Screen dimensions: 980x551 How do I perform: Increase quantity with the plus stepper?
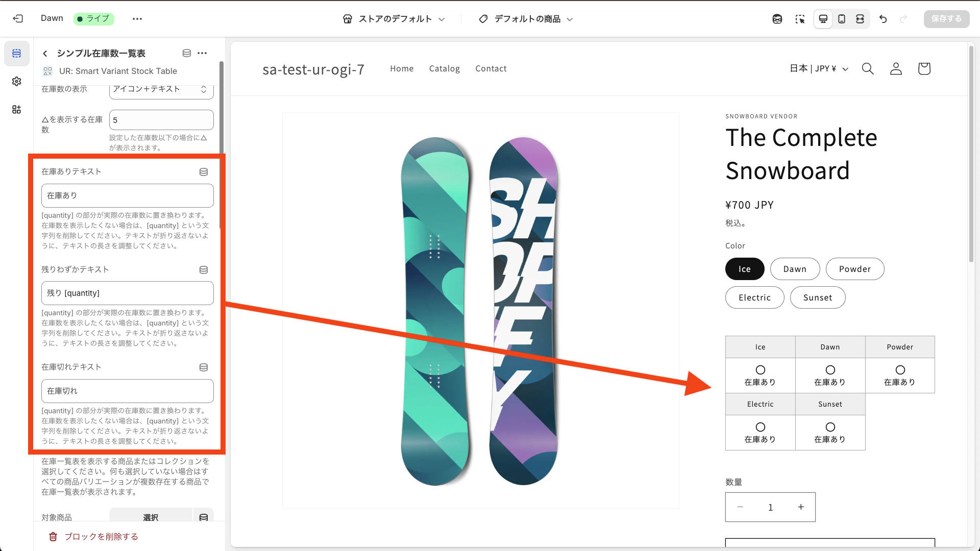tap(801, 507)
